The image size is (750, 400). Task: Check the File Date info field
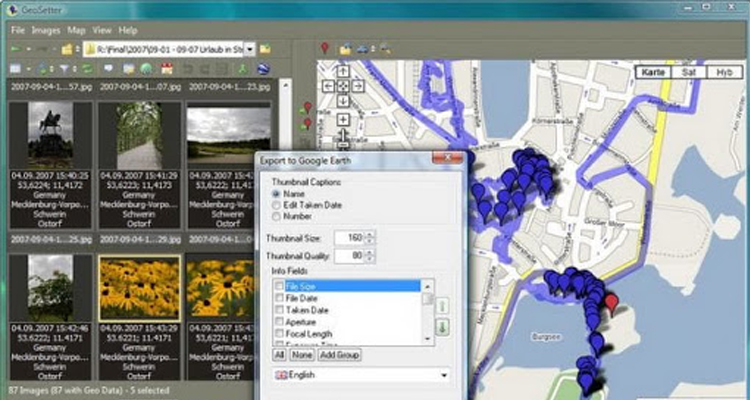tap(279, 298)
